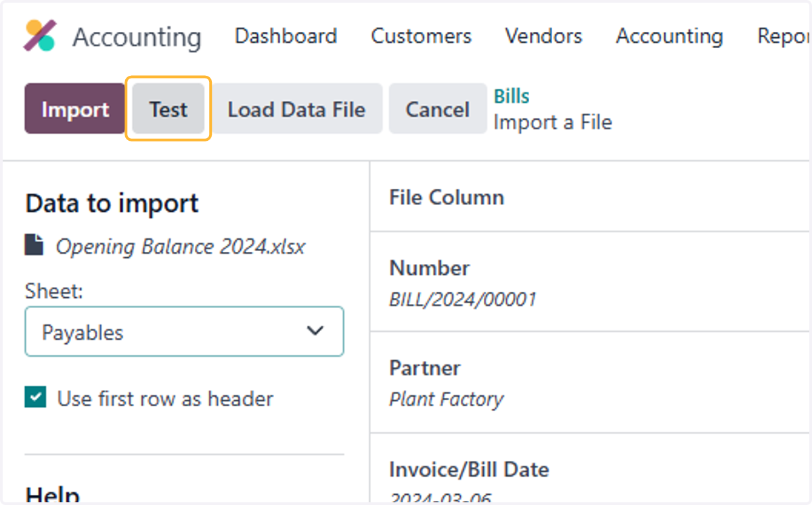Open the Vendors menu
This screenshot has width=812, height=505.
(543, 36)
